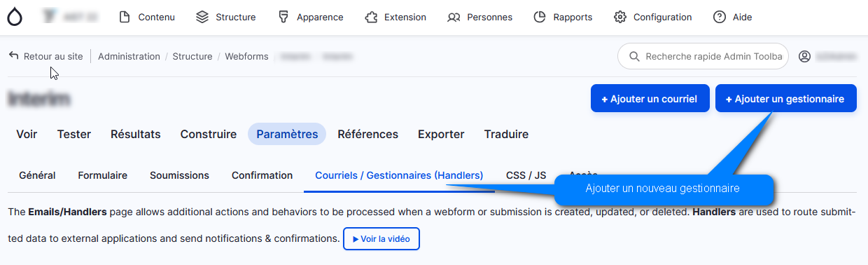Focus the Recherche rapide Admin Toolbar field

(703, 56)
